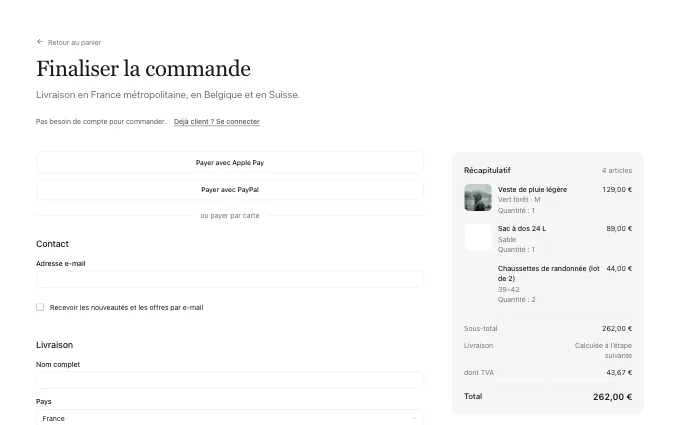Screen dimensions: 680x425
Task: Click the 89,00 € price
Action: click(x=619, y=229)
